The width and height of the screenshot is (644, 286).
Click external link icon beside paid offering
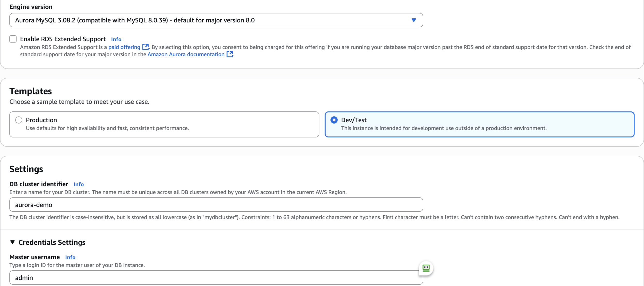(146, 47)
